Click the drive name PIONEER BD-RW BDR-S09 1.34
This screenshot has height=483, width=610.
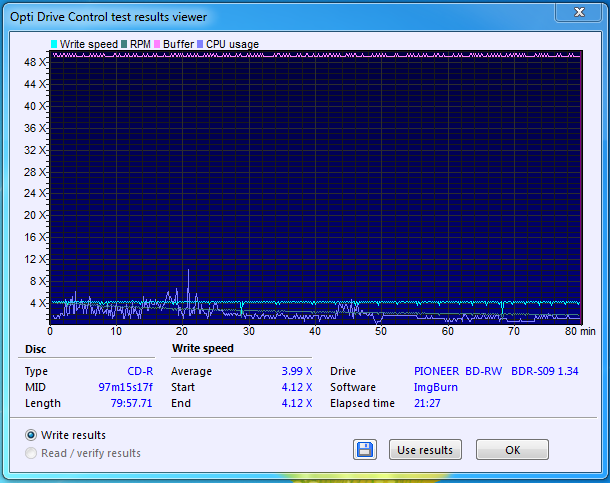pyautogui.click(x=496, y=371)
